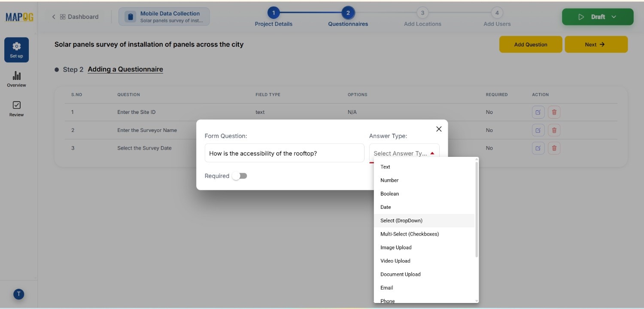Click the back arrow beside Dashboard
644x309 pixels.
(53, 16)
